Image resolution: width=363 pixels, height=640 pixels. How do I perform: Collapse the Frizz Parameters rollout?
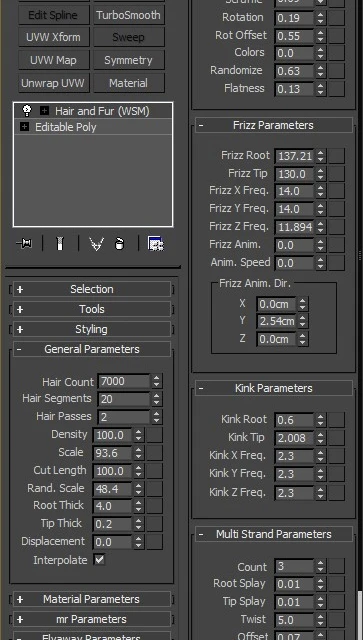[274, 125]
